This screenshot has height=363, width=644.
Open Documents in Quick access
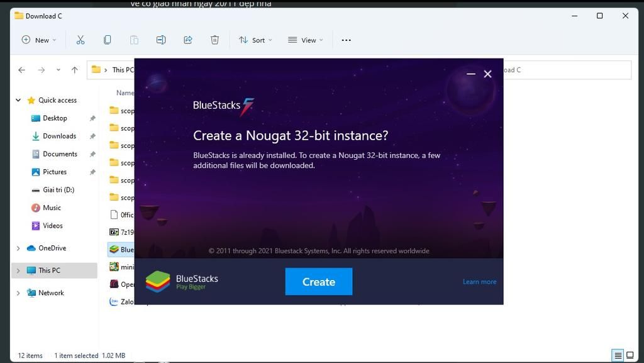pos(60,154)
